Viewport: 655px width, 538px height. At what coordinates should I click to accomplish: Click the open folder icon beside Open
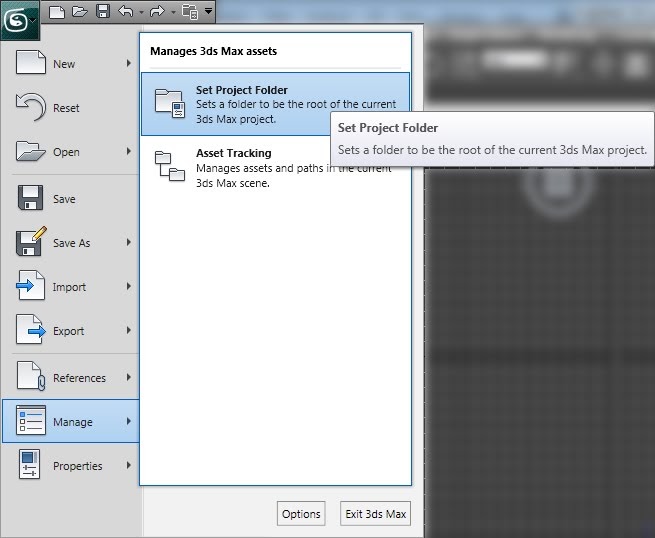[30, 151]
